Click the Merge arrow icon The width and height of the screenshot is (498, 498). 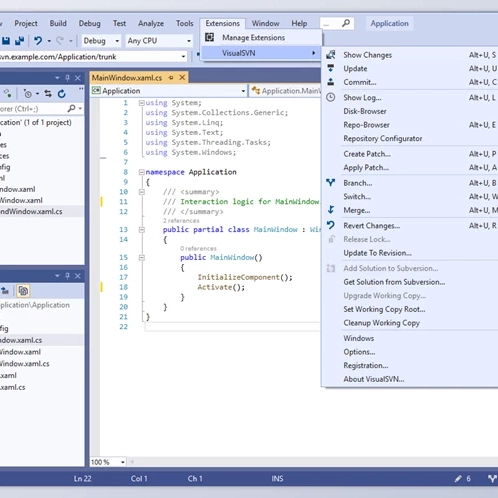[x=331, y=210]
